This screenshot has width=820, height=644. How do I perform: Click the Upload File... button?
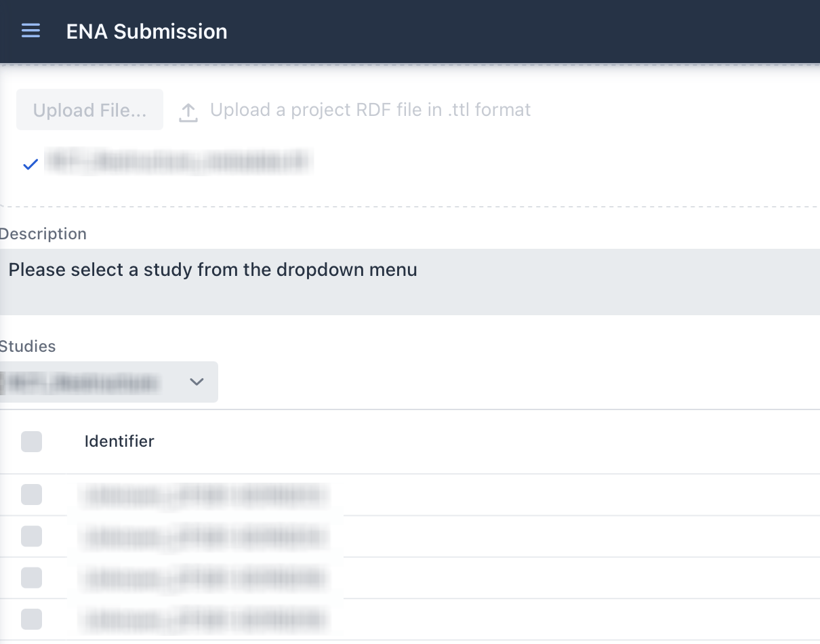tap(89, 110)
